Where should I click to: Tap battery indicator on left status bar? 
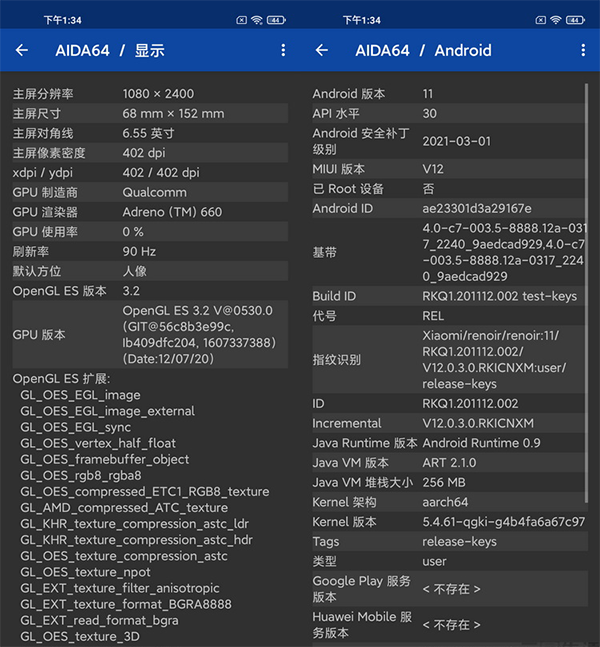276,19
